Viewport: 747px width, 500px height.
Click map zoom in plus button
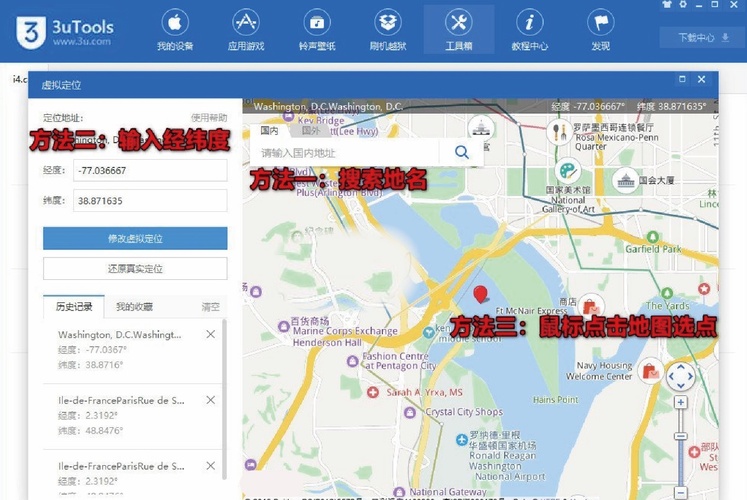click(681, 402)
